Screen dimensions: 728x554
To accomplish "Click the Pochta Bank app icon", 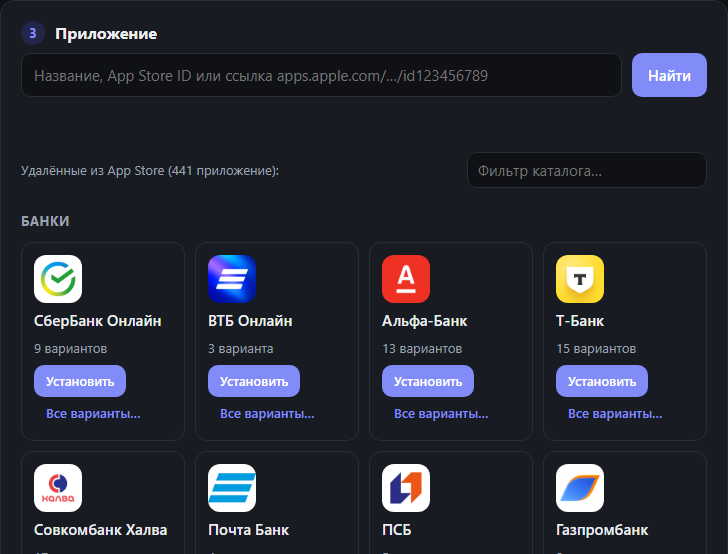I will click(x=232, y=488).
